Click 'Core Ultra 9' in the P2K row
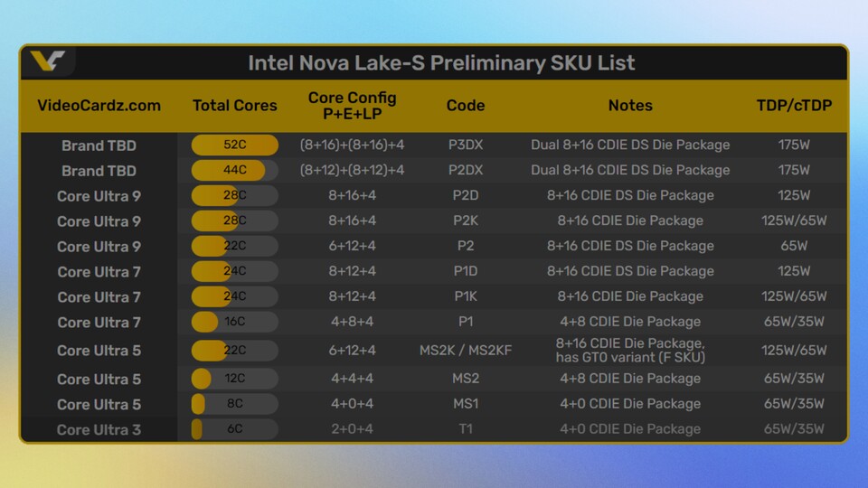Screen dimensions: 868x488 tap(99, 221)
